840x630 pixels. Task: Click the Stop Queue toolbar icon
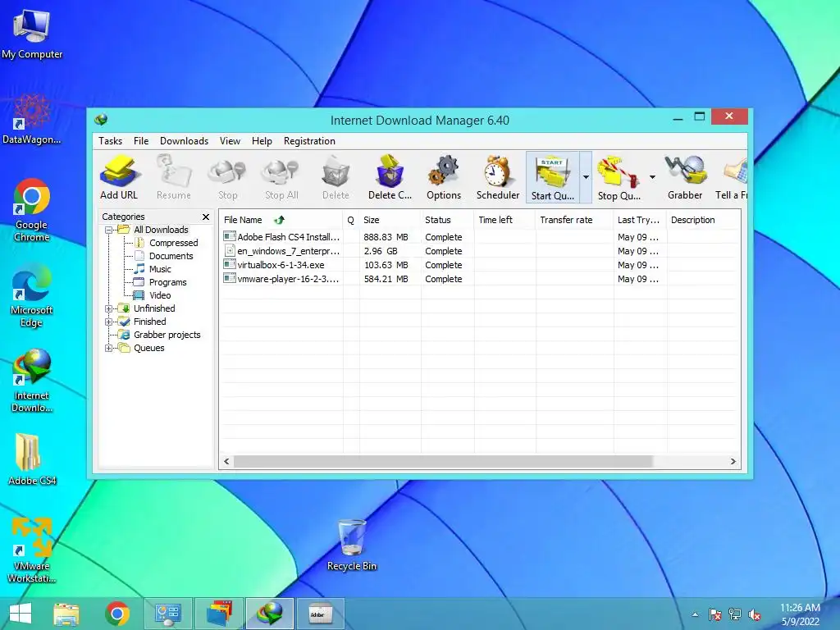click(619, 177)
